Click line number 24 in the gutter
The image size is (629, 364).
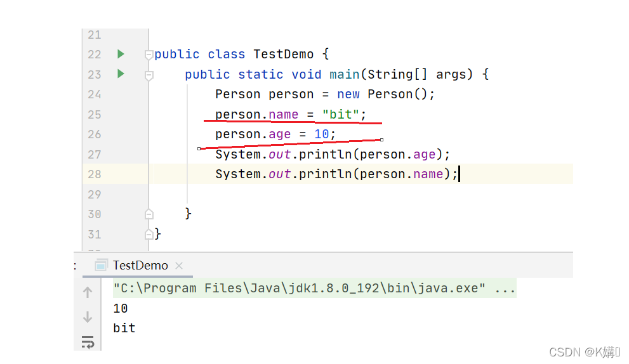95,94
